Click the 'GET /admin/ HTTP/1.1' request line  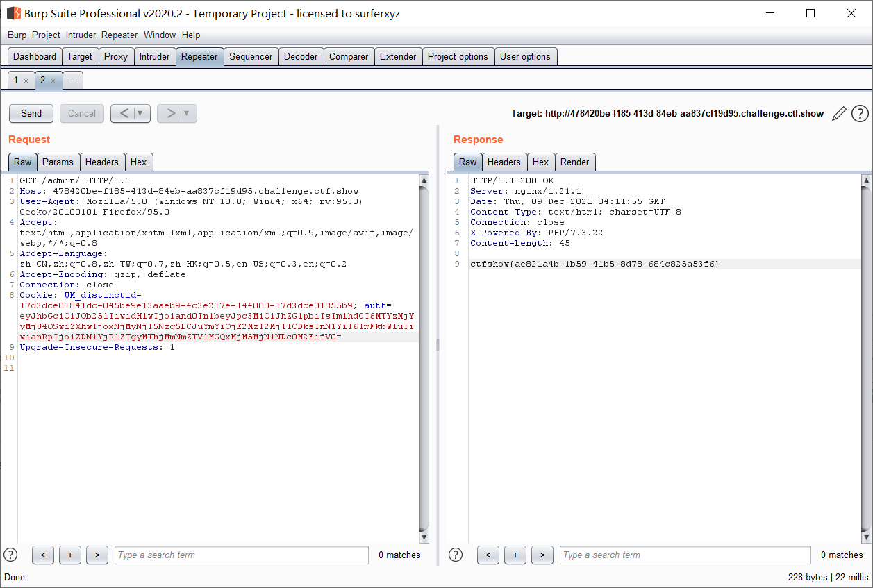click(x=75, y=180)
